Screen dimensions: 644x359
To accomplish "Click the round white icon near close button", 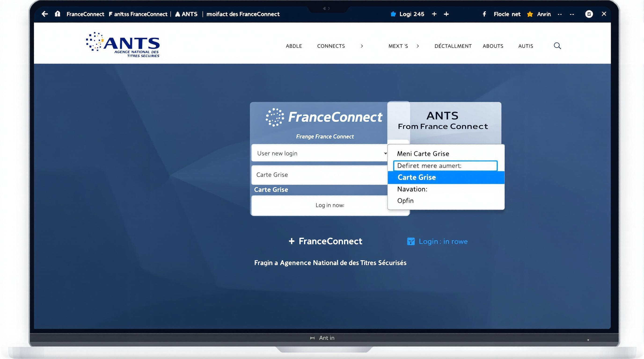I will pos(589,14).
